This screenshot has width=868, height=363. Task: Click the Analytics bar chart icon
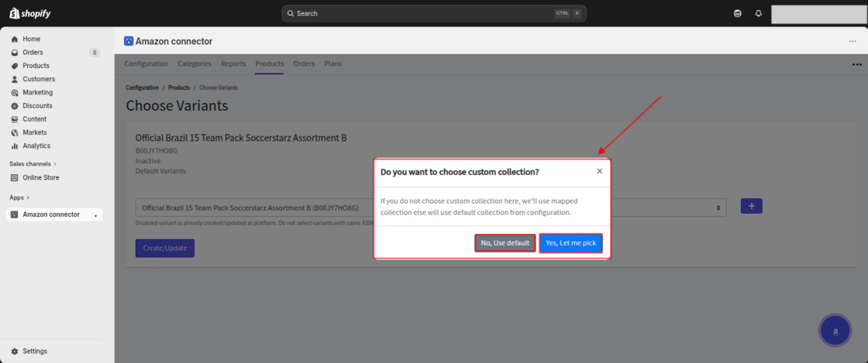click(15, 146)
